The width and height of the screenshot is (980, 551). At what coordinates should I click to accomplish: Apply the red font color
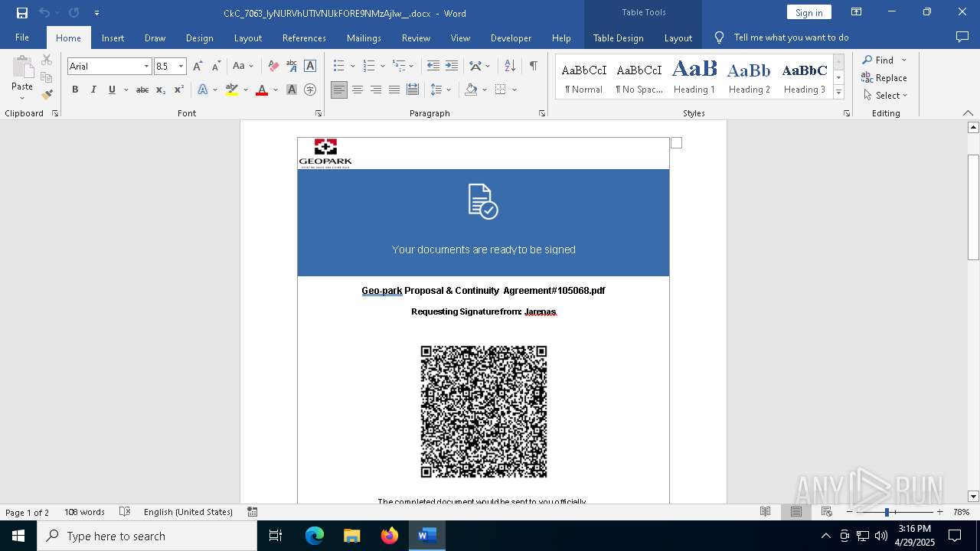[x=262, y=90]
